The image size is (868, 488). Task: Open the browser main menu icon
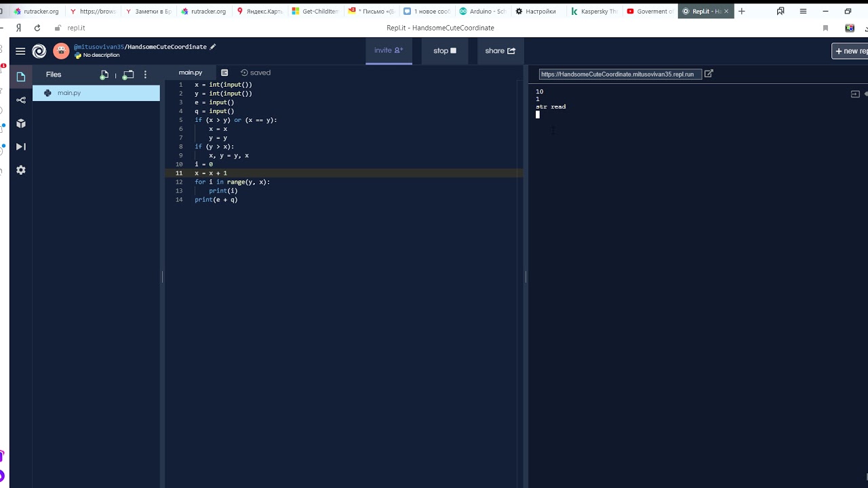click(x=803, y=11)
